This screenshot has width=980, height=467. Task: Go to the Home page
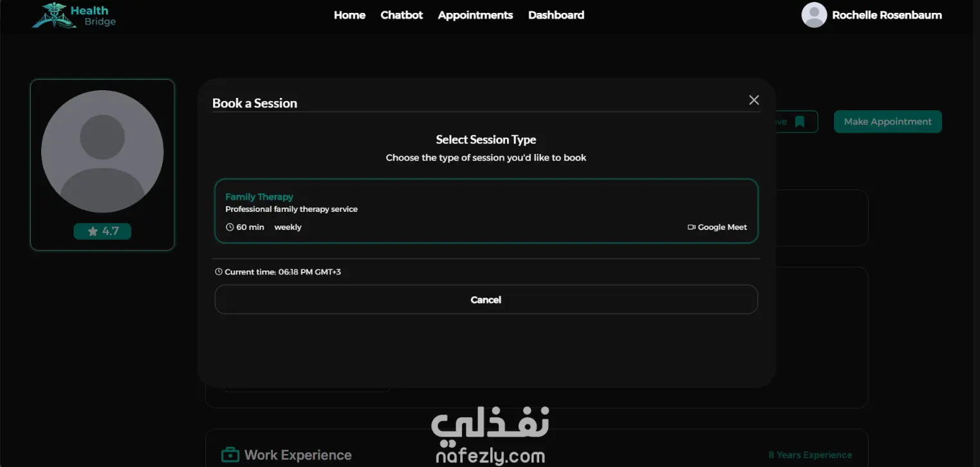pos(349,15)
